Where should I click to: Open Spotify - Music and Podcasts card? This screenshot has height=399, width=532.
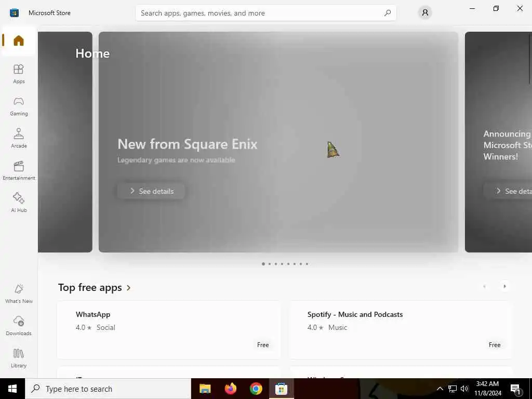tap(401, 329)
